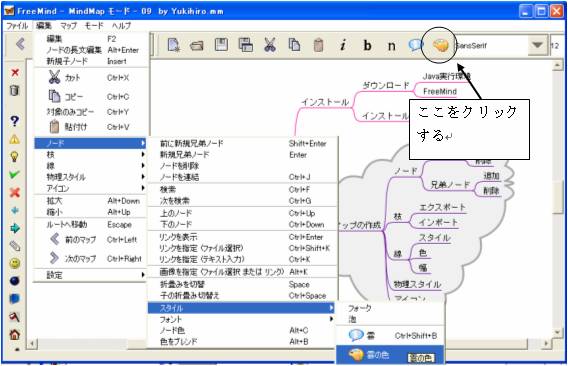
Task: Add the large red cross icon
Action: coord(14,192)
